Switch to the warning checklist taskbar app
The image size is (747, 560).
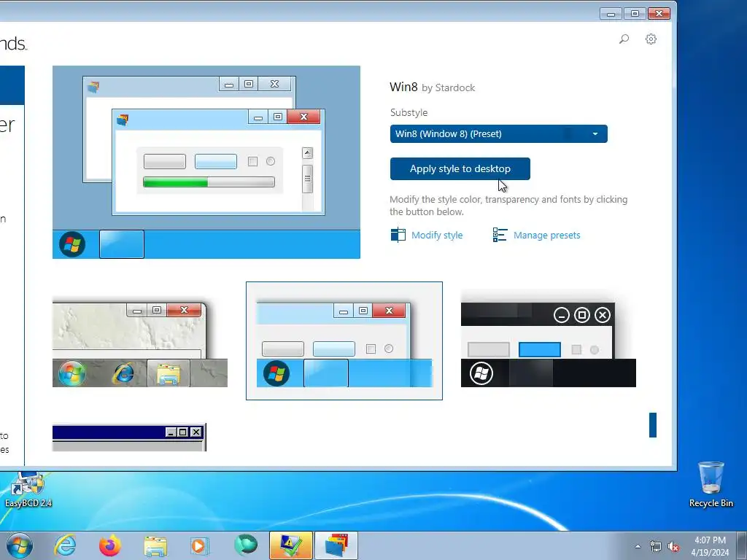[290, 545]
